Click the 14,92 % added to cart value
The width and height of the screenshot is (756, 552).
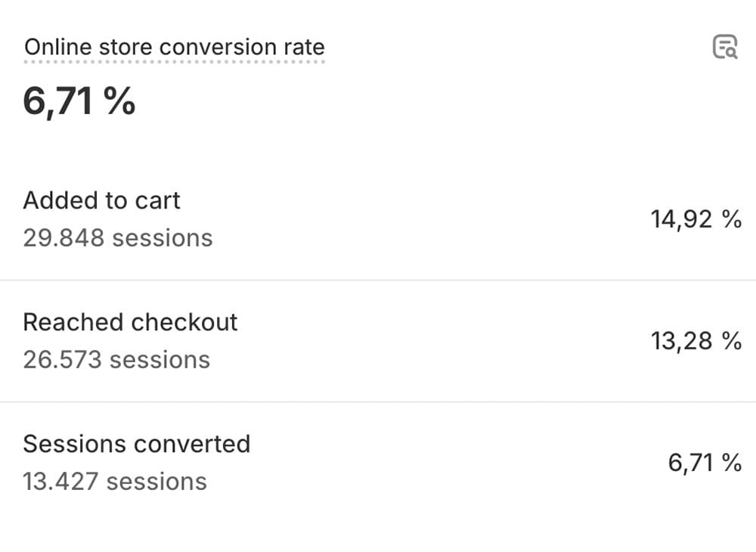pos(696,219)
